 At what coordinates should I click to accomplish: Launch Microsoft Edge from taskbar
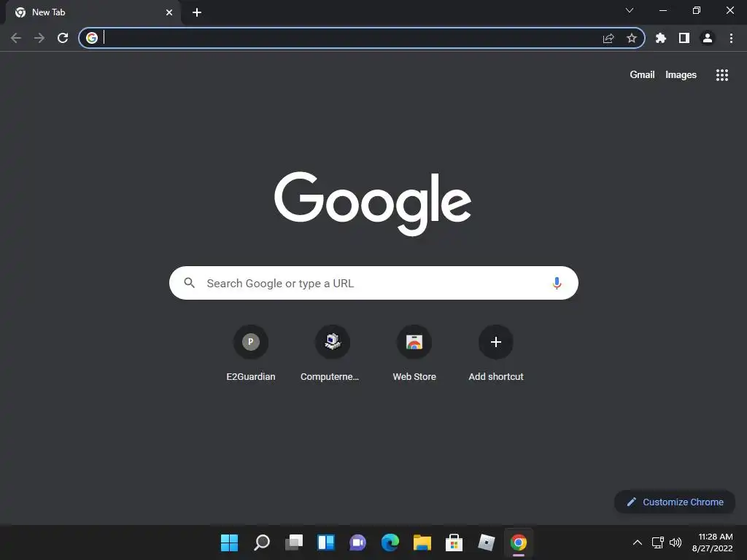click(x=390, y=542)
